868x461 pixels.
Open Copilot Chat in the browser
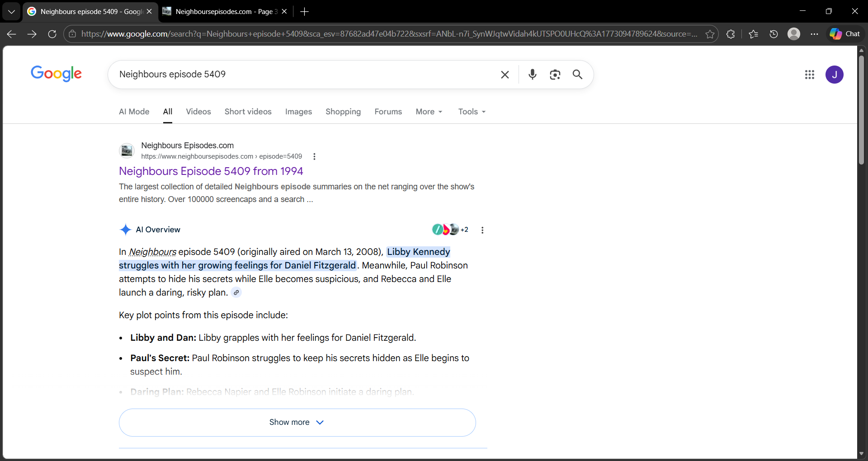click(x=845, y=34)
